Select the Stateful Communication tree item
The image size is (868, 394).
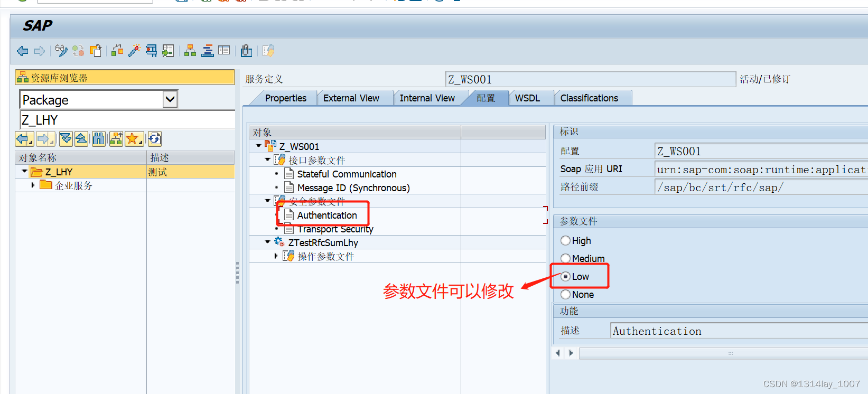pyautogui.click(x=347, y=174)
